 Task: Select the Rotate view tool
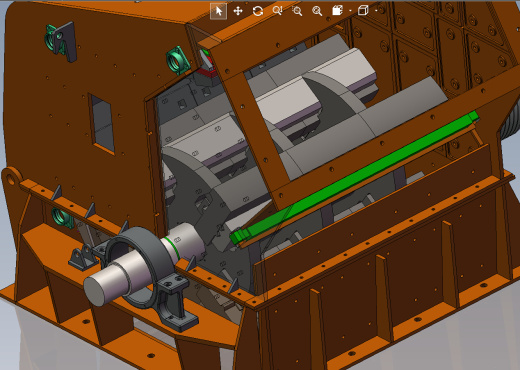coord(258,11)
